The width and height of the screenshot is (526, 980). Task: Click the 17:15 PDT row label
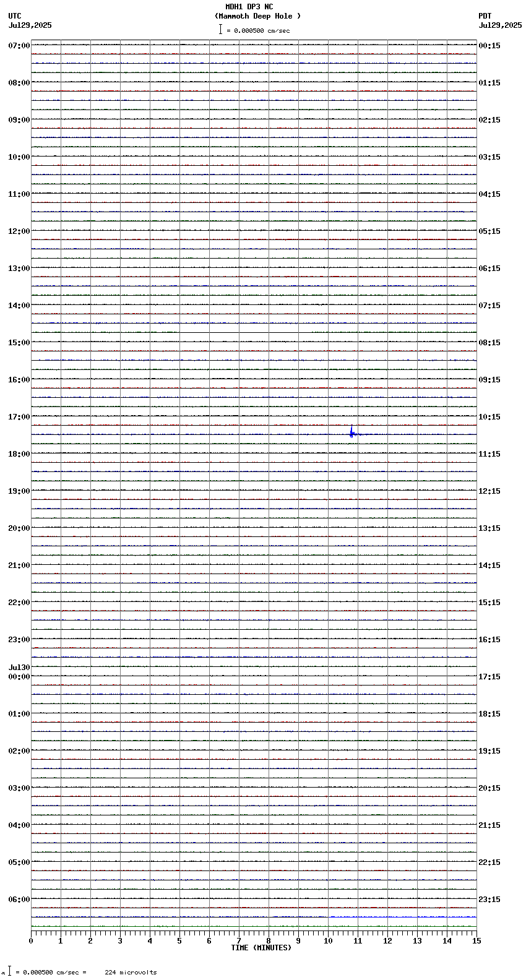pos(489,677)
